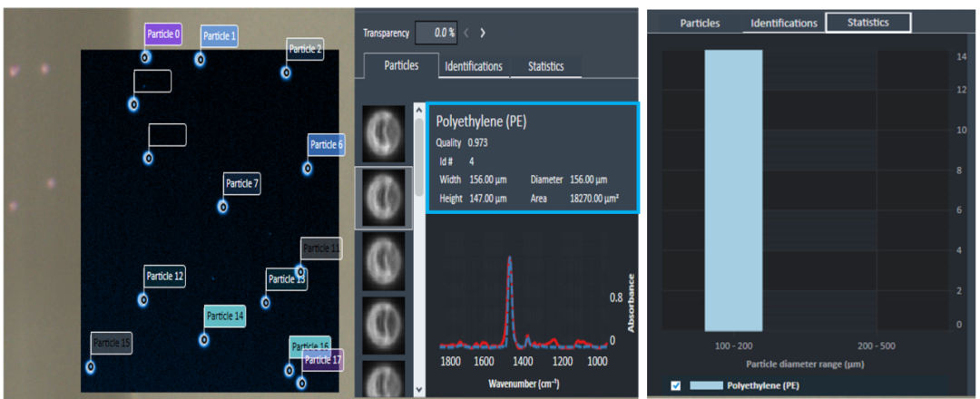The height and width of the screenshot is (399, 980).
Task: Click the marker circle under Particle 6
Action: pyautogui.click(x=308, y=168)
